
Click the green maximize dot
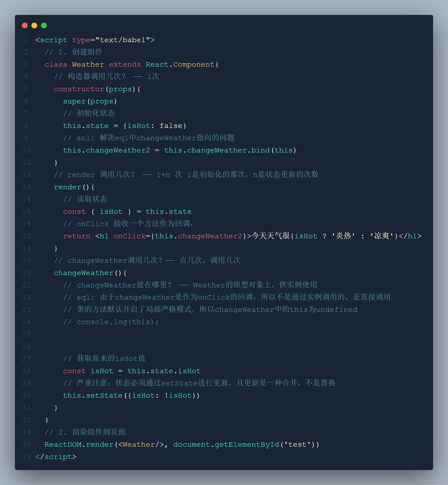tap(44, 25)
